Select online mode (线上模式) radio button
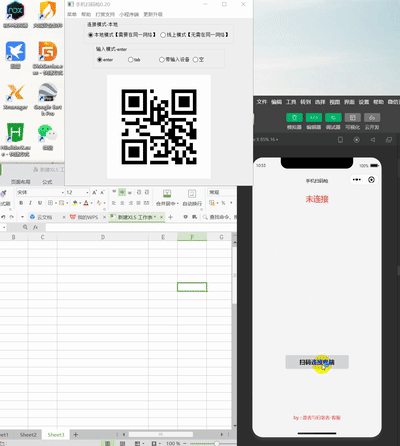 coord(163,35)
